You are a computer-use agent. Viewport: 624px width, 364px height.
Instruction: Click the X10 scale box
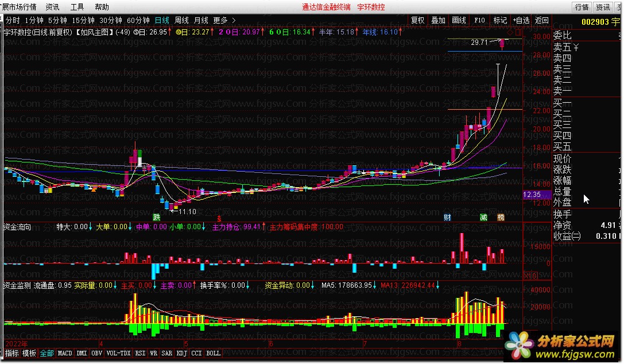[530, 275]
